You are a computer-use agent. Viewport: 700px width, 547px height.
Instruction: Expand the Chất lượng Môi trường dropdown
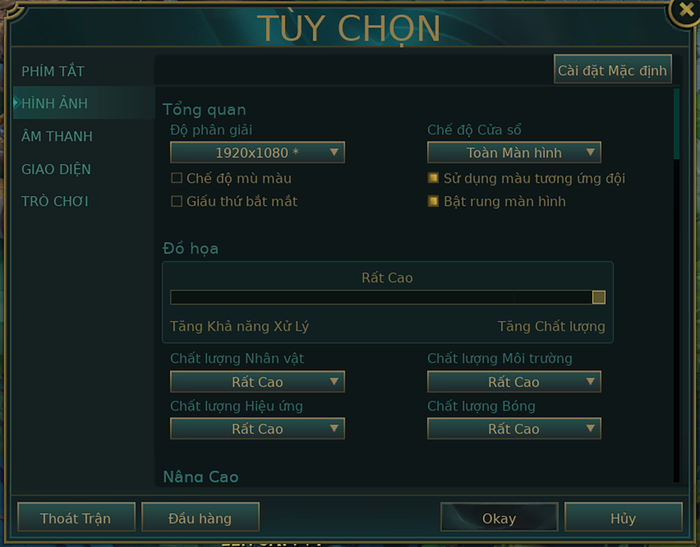(x=514, y=382)
